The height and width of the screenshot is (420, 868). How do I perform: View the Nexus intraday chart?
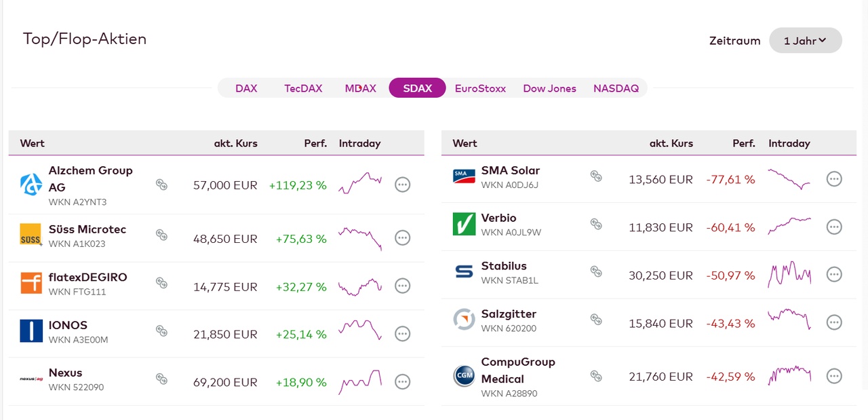click(360, 382)
